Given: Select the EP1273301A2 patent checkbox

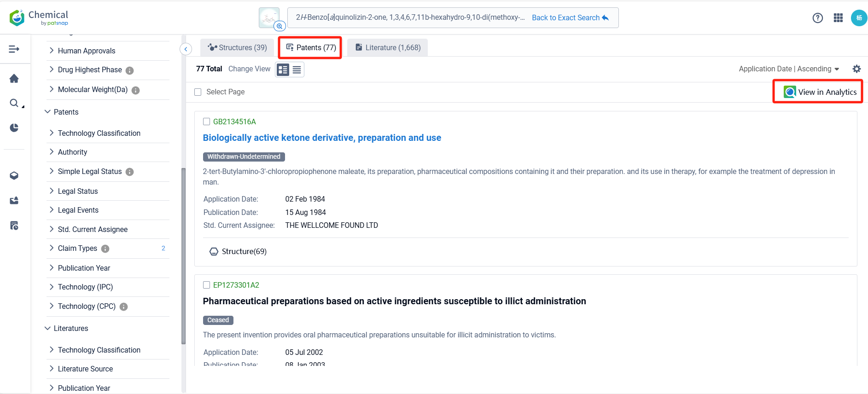Looking at the screenshot, I should (x=207, y=285).
